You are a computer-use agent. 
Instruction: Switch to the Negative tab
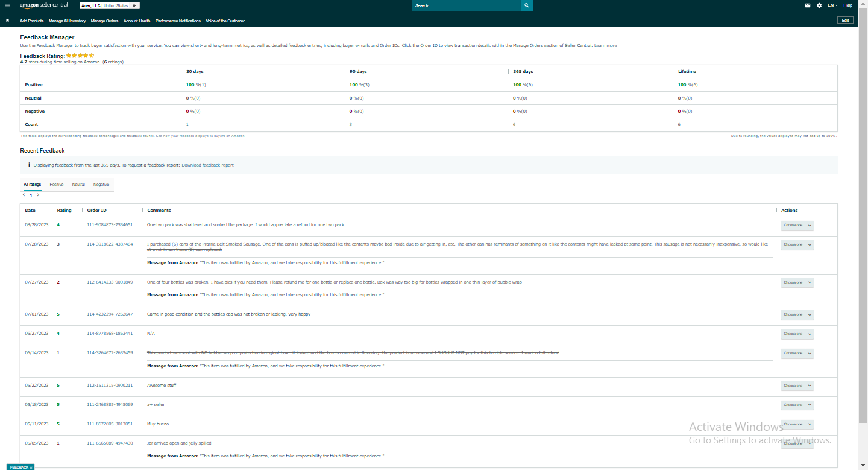click(101, 185)
